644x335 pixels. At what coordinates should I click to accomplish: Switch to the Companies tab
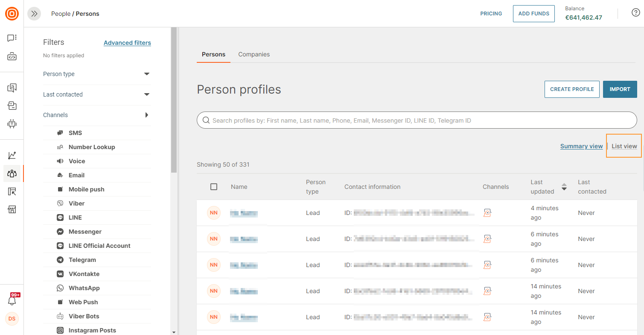click(x=254, y=54)
